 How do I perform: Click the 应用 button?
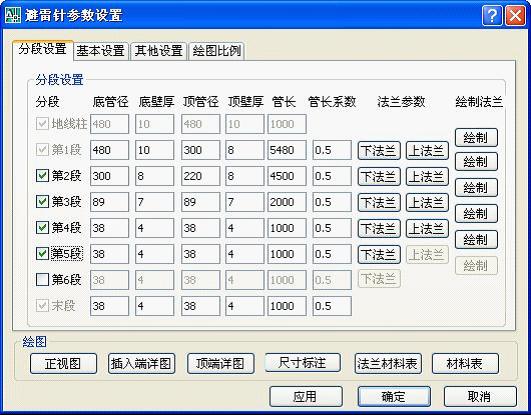[x=306, y=396]
